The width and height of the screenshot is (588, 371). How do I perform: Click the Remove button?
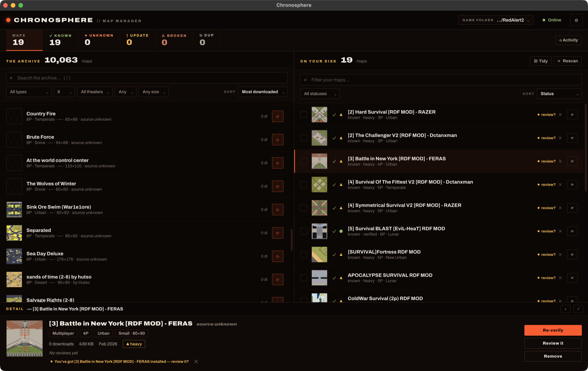[553, 356]
